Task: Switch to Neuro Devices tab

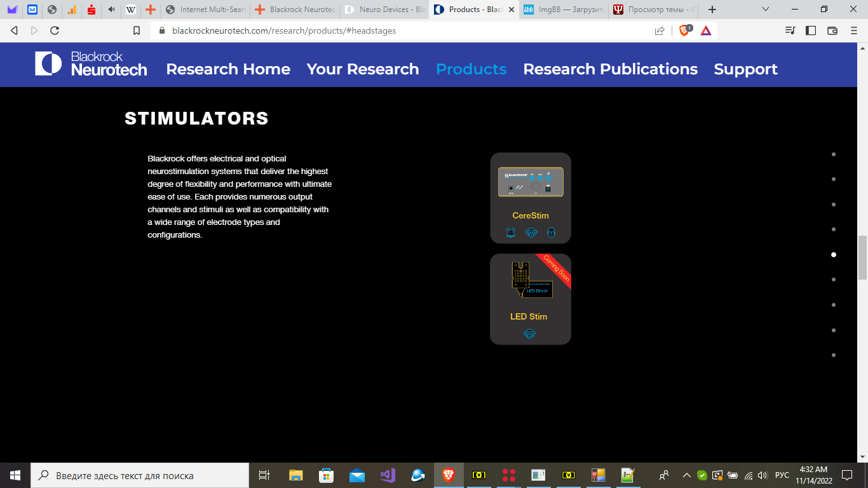Action: click(x=384, y=10)
